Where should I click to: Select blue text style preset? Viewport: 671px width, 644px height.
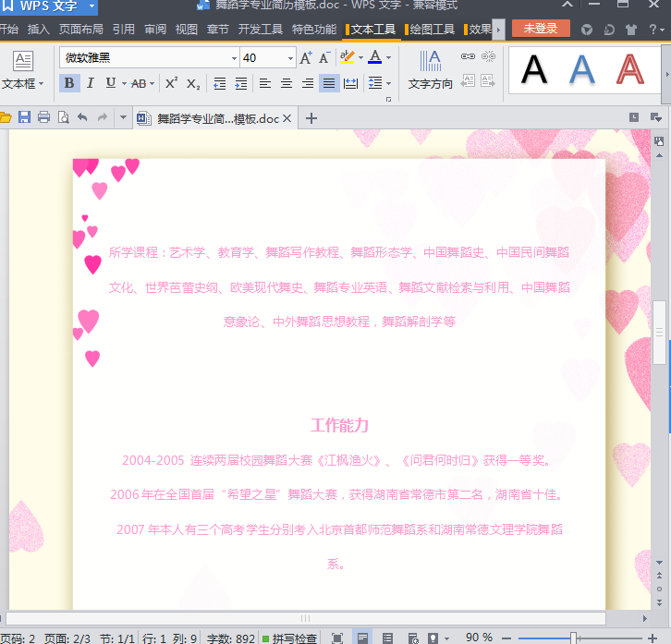point(582,69)
